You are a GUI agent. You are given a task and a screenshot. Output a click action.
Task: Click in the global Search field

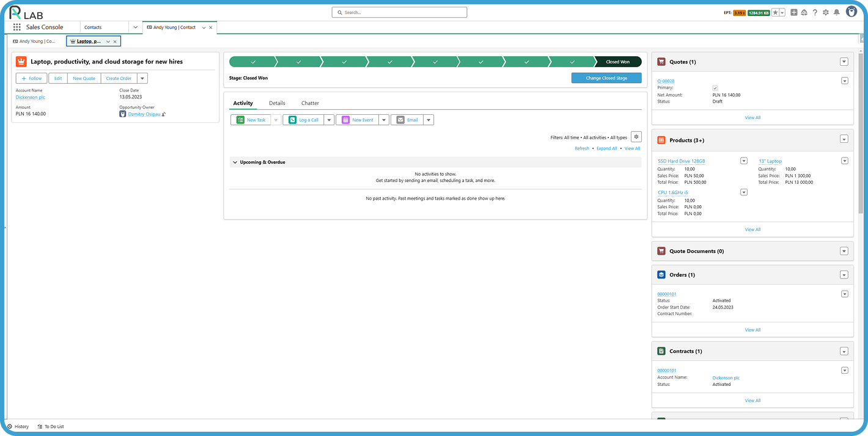click(399, 12)
